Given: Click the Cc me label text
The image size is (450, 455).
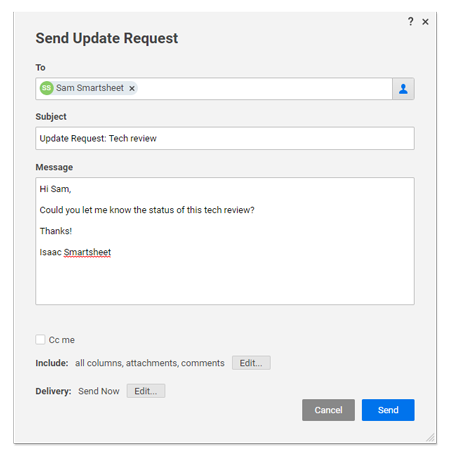Looking at the screenshot, I should click(x=62, y=340).
